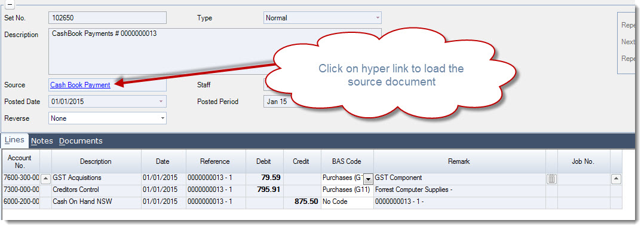Switch to the Lines tab
Viewport: 644px width, 229px height.
(15, 140)
